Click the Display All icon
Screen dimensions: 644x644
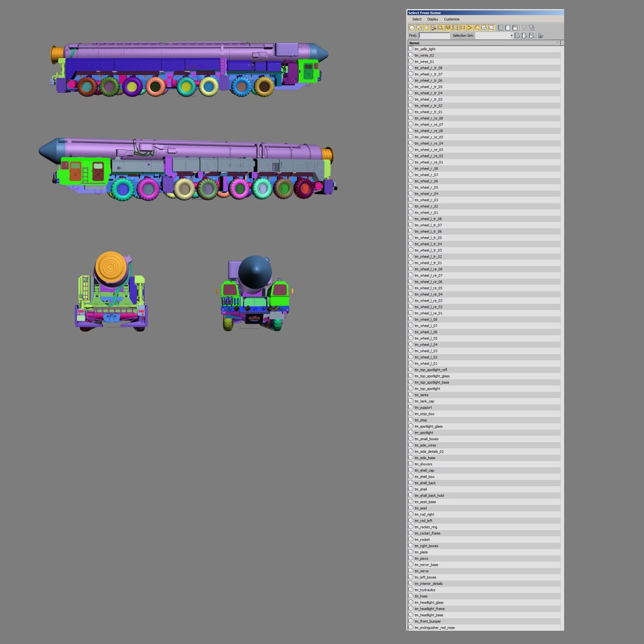pos(500,27)
